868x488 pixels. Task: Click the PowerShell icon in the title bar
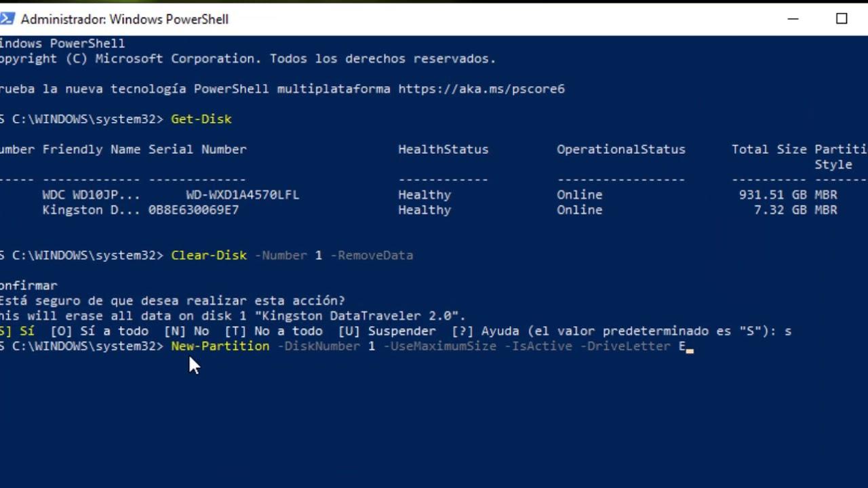[x=8, y=19]
